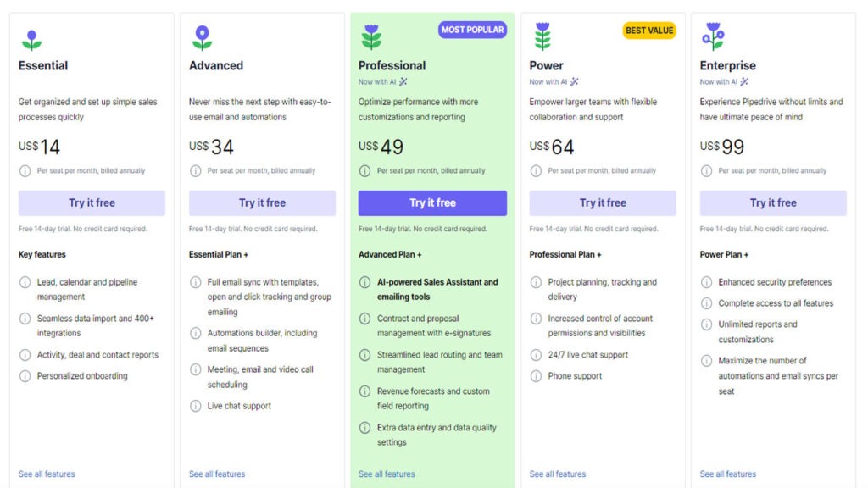Click the Professional plan tulip icon
This screenshot has width=868, height=488.
click(x=373, y=37)
